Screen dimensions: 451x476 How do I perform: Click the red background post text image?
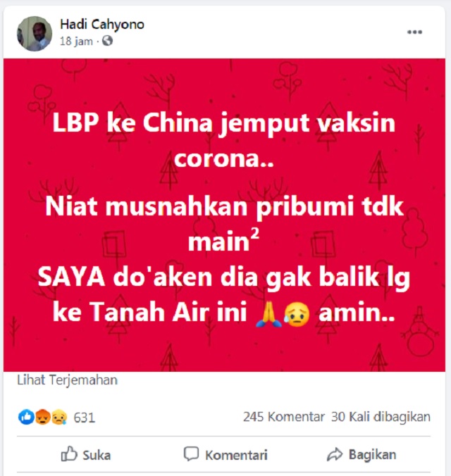click(x=224, y=215)
